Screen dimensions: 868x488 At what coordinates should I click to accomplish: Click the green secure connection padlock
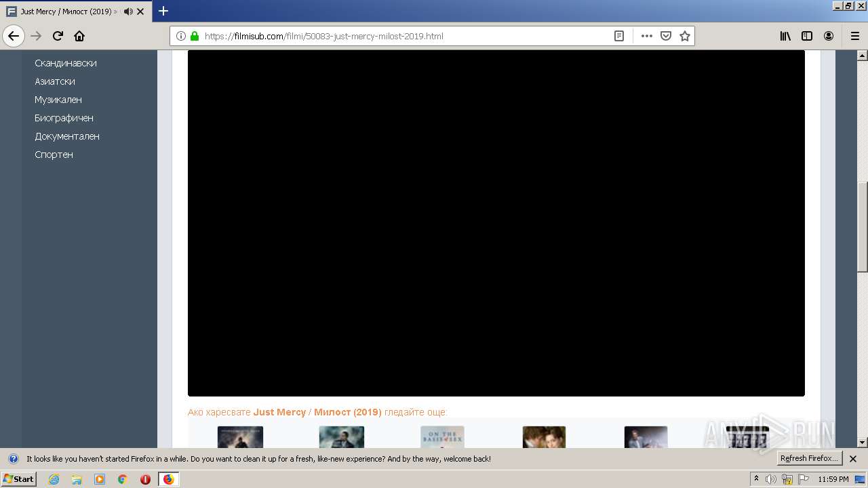tap(195, 36)
